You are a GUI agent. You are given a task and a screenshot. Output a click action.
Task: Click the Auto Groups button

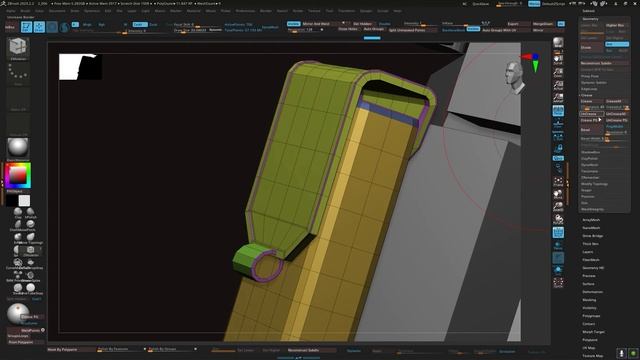click(x=373, y=29)
